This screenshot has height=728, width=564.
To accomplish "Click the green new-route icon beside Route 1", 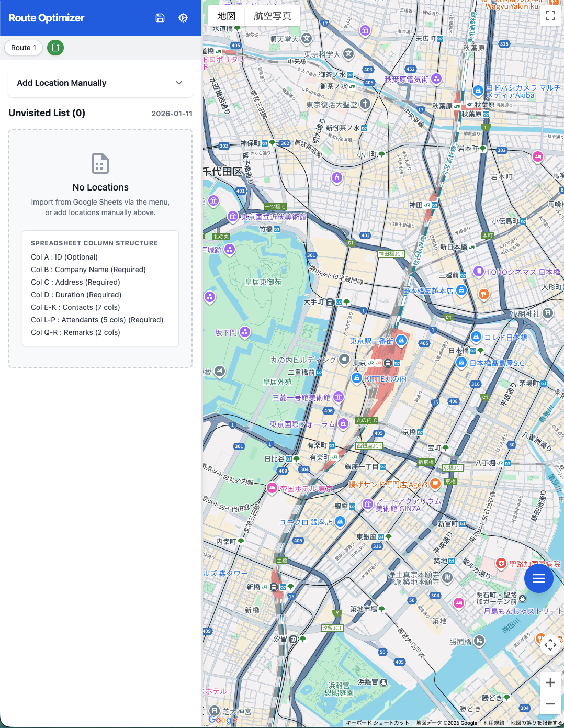I will (x=55, y=48).
